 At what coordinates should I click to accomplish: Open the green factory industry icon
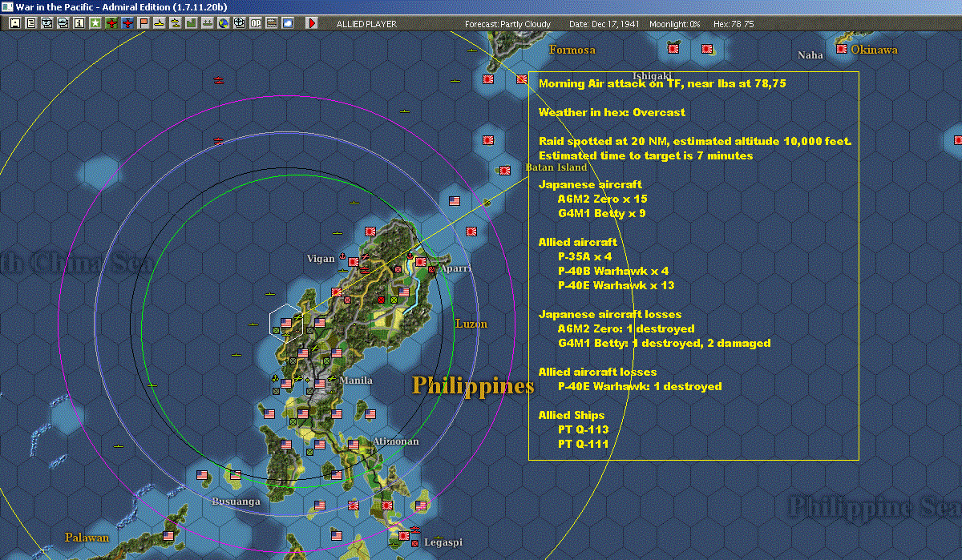(x=192, y=23)
